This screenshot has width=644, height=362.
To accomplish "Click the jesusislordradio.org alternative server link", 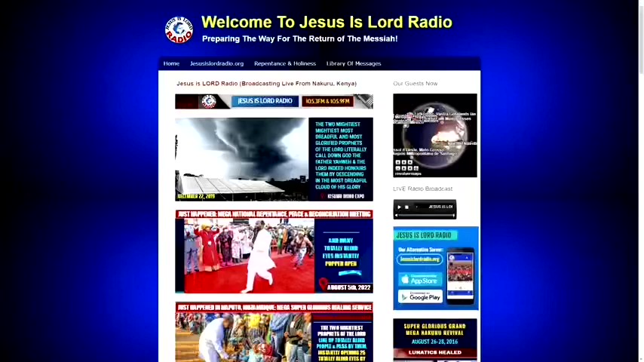I will coord(419,259).
